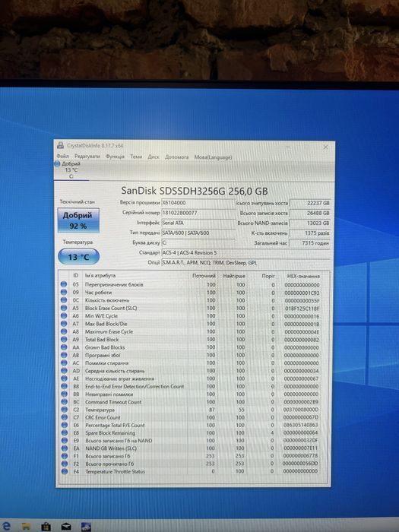399x532 pixels.
Task: Click the options field with S.M.A.R.T., APM, NCQ
Action: 245,263
